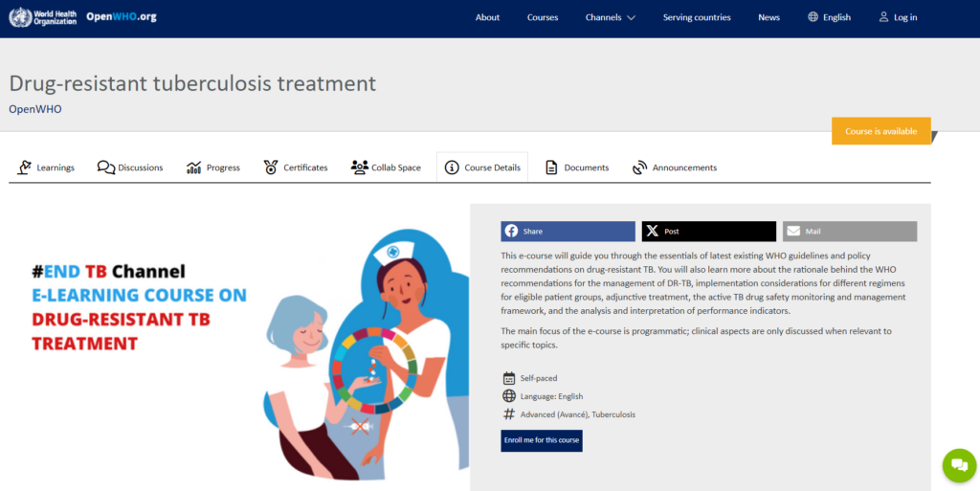Image resolution: width=980 pixels, height=491 pixels.
Task: Click the Channels chevron arrow
Action: 631,18
